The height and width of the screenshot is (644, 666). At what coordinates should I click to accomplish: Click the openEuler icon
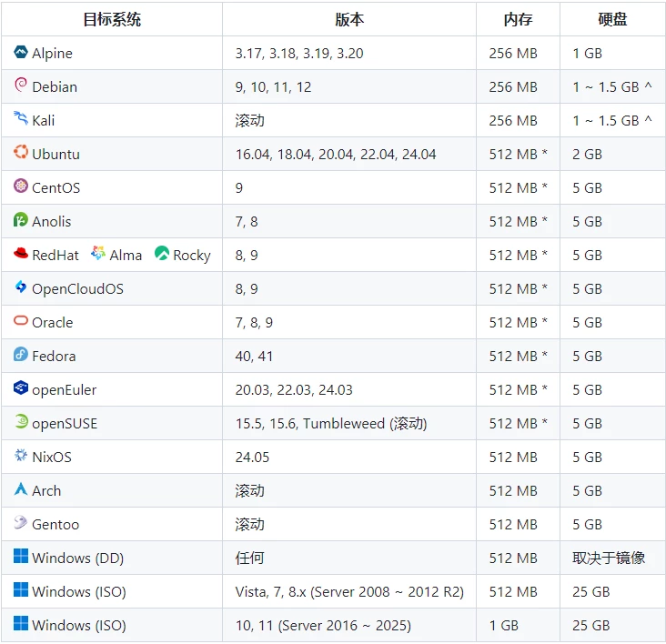click(x=21, y=388)
